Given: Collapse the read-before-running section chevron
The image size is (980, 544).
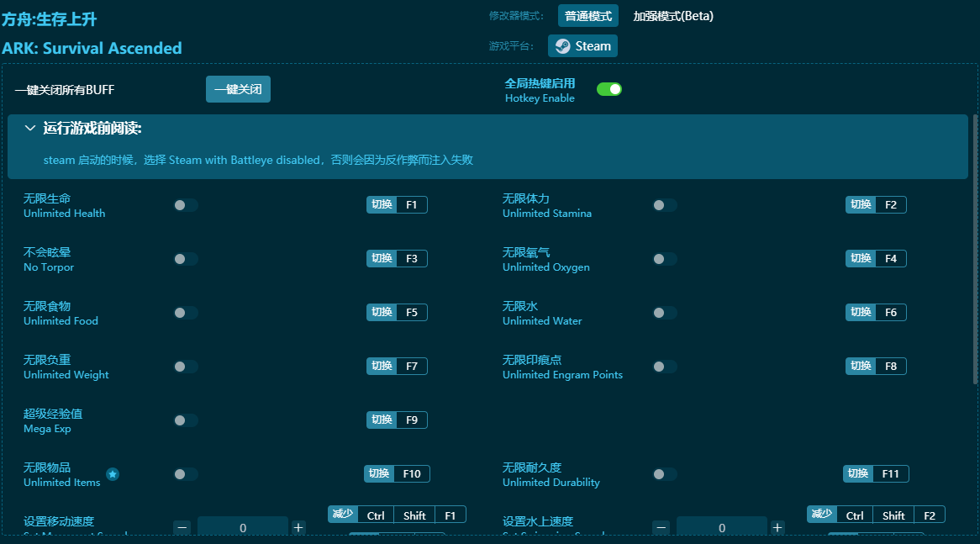Looking at the screenshot, I should point(29,128).
